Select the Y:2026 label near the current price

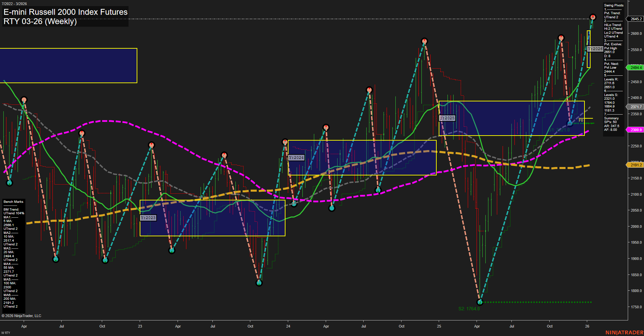point(595,49)
